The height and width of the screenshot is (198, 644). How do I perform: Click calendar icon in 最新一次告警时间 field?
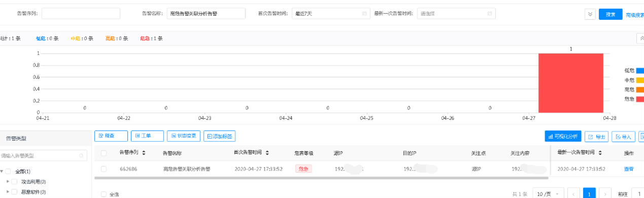coord(489,14)
